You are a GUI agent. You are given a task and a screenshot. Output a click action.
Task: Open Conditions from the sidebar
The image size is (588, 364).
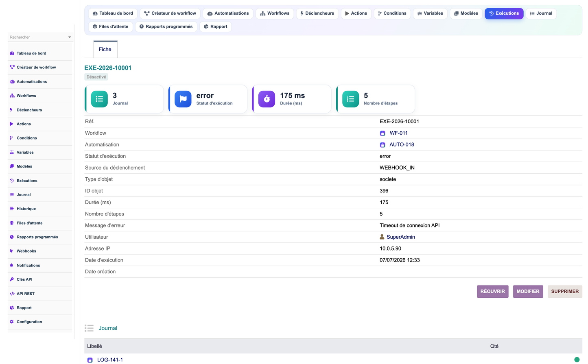pos(27,138)
